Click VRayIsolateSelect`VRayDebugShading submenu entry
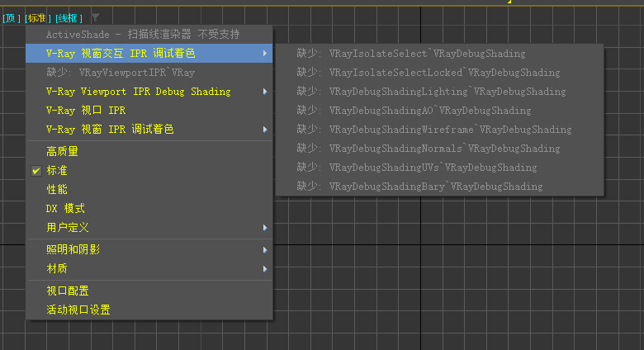 (439, 54)
